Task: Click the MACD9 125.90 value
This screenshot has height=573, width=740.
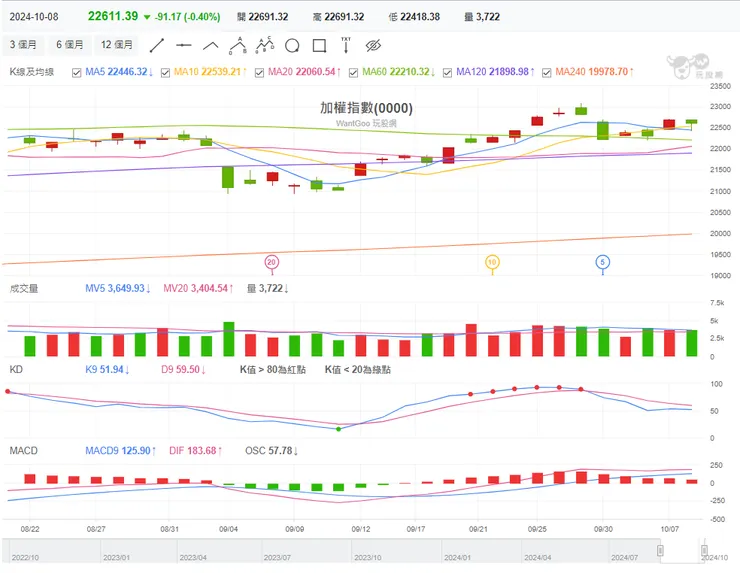Action: click(120, 451)
